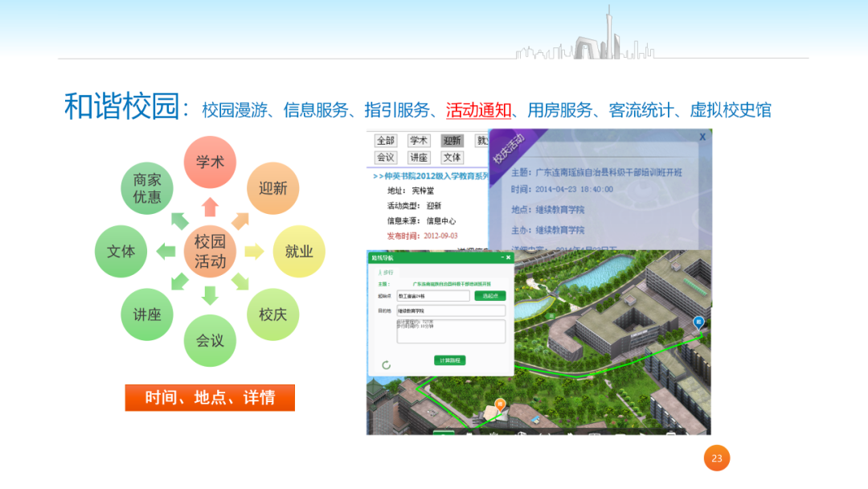
Task: Select the 文体 filter tab in list
Action: click(452, 158)
